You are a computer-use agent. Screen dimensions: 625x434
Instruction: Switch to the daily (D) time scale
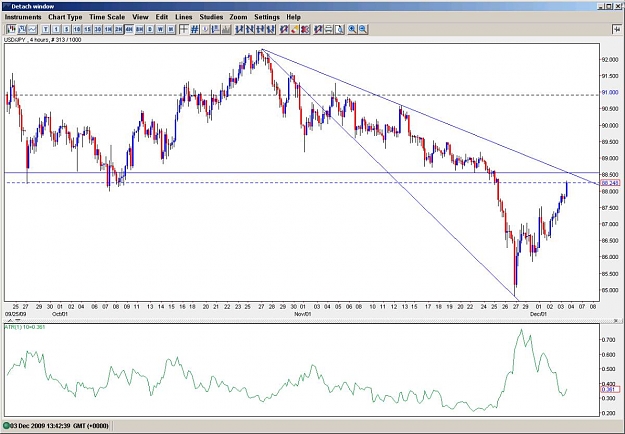coord(150,29)
